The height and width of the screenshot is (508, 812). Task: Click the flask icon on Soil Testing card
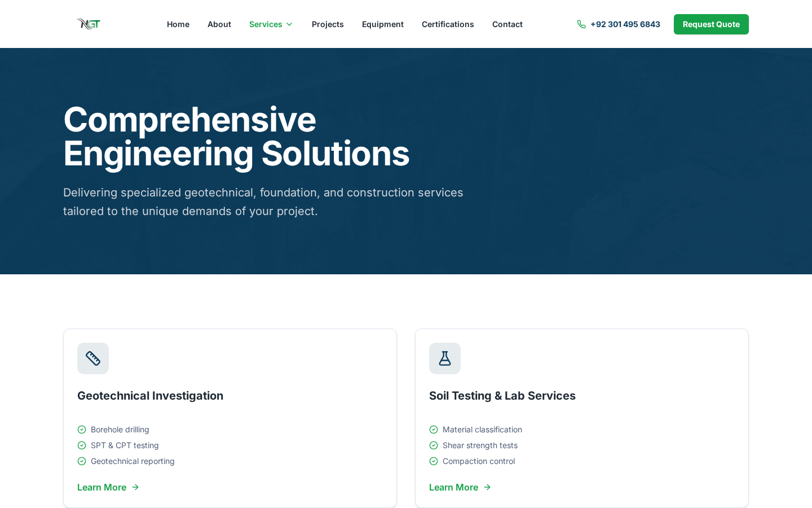[445, 358]
